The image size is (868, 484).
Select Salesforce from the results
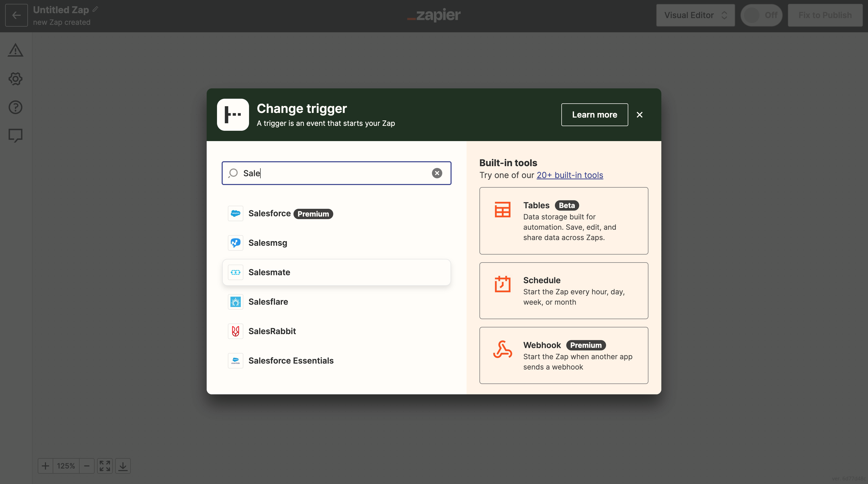[336, 213]
